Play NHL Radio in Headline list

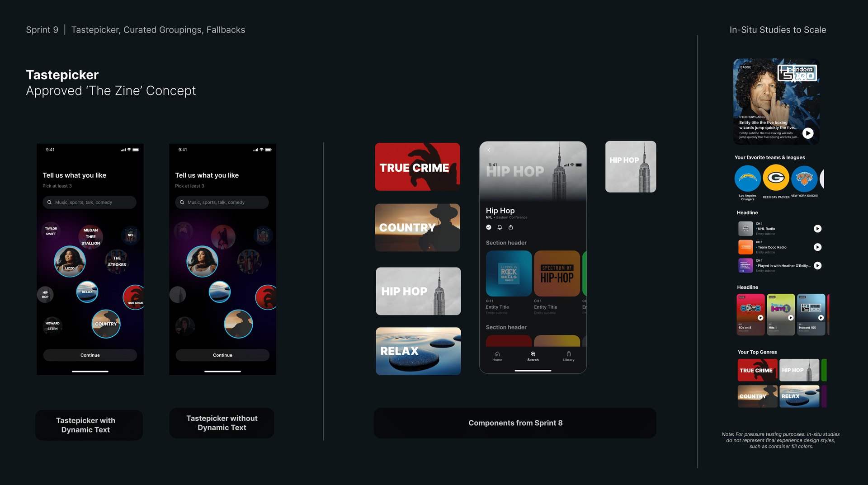tap(817, 229)
